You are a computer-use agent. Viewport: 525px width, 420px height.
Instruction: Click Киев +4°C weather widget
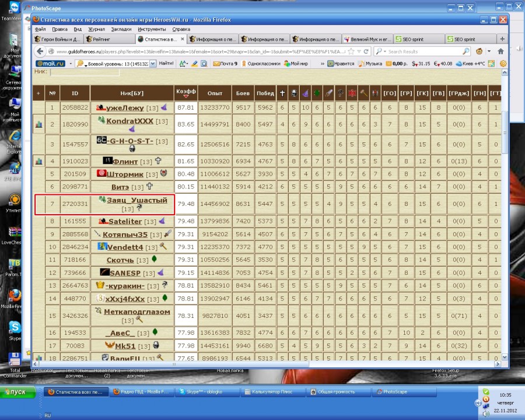[470, 64]
